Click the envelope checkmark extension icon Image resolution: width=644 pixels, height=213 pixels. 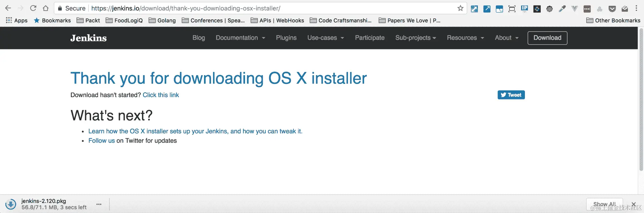point(625,9)
